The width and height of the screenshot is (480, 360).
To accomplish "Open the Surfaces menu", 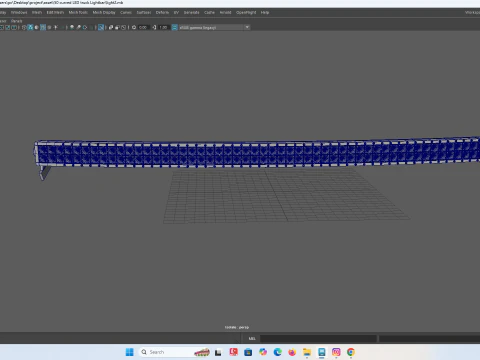I will tap(144, 12).
